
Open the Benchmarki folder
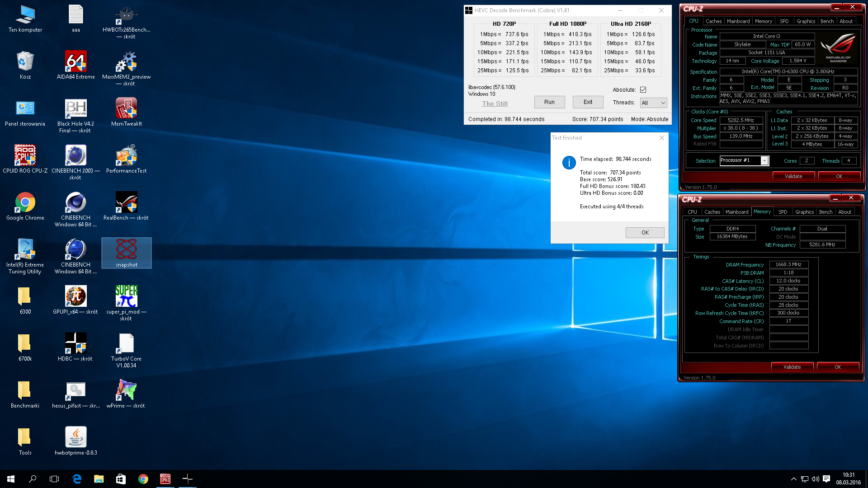click(x=25, y=394)
